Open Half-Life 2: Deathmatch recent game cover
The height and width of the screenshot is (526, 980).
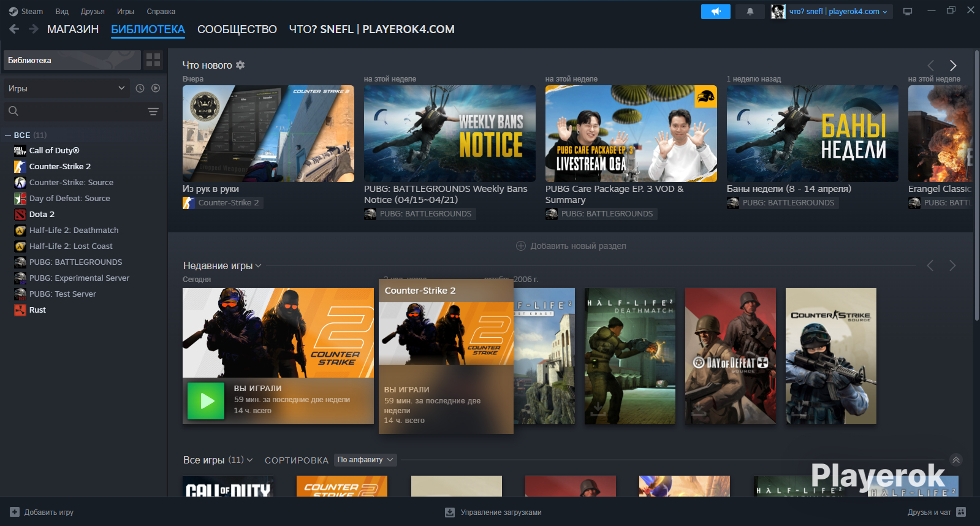[x=630, y=356]
